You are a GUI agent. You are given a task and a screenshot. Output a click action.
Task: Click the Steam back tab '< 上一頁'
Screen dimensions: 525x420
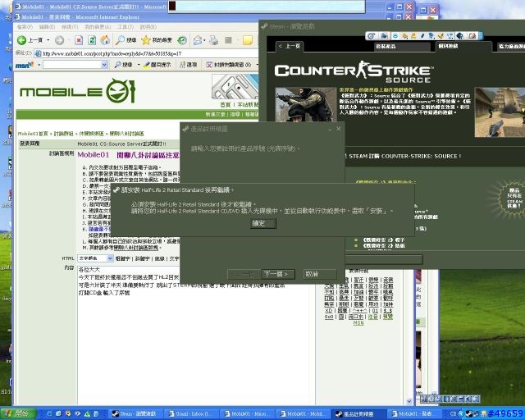(x=290, y=46)
